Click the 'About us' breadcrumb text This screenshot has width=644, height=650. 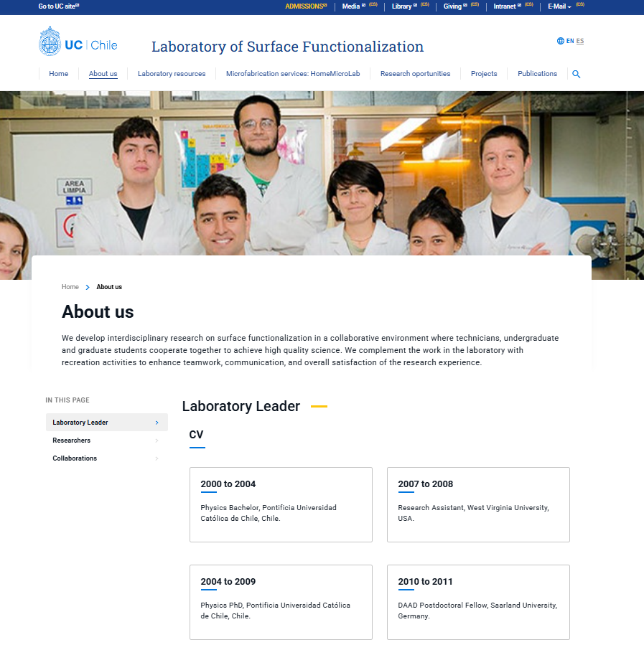pyautogui.click(x=109, y=287)
